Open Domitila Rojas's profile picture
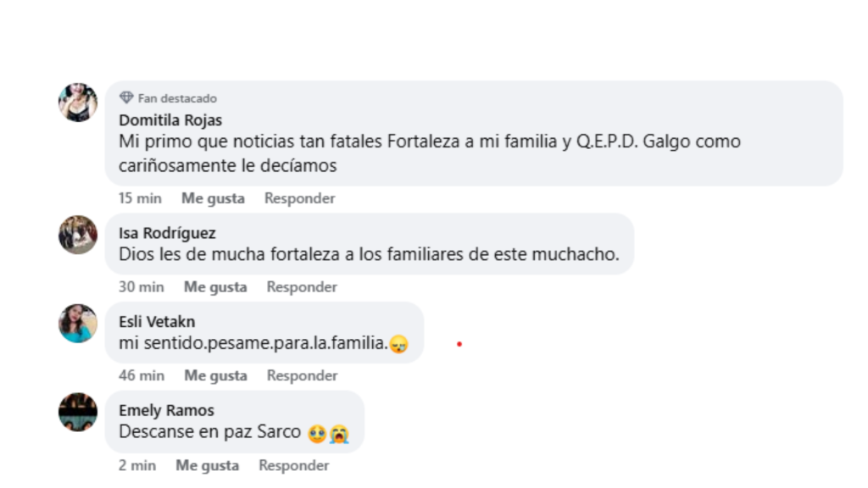The width and height of the screenshot is (868, 488). [x=77, y=98]
